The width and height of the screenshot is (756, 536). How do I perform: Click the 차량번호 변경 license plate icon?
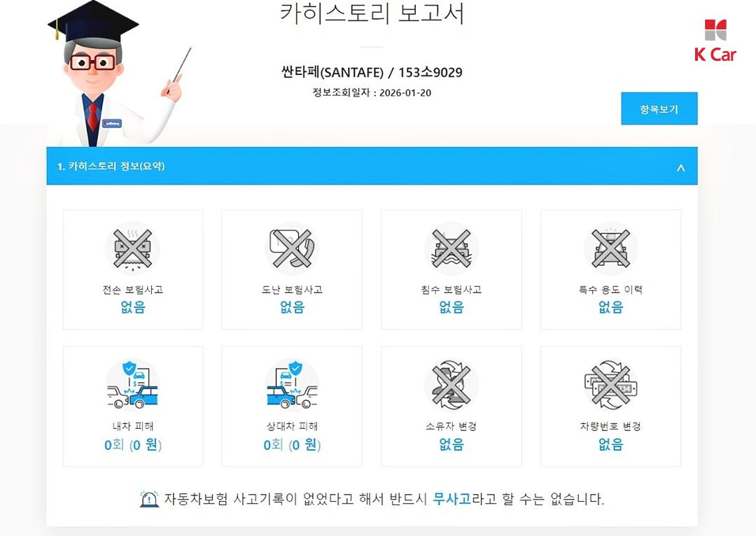610,385
